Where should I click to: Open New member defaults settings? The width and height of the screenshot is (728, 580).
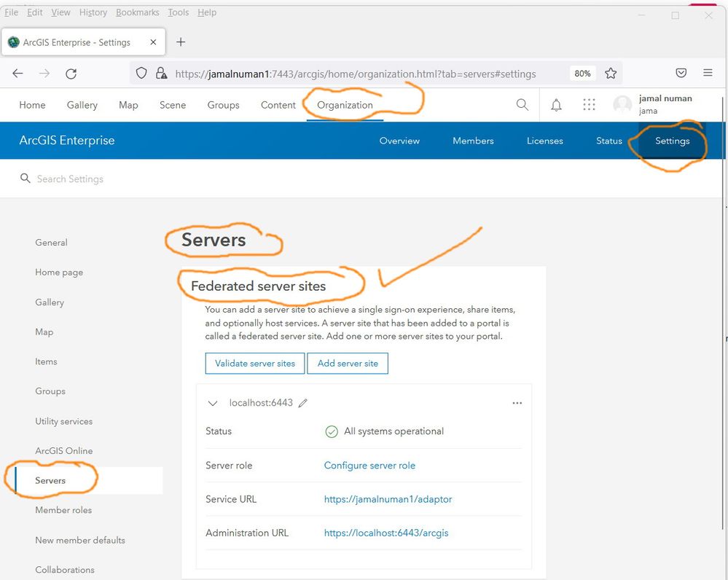[80, 540]
